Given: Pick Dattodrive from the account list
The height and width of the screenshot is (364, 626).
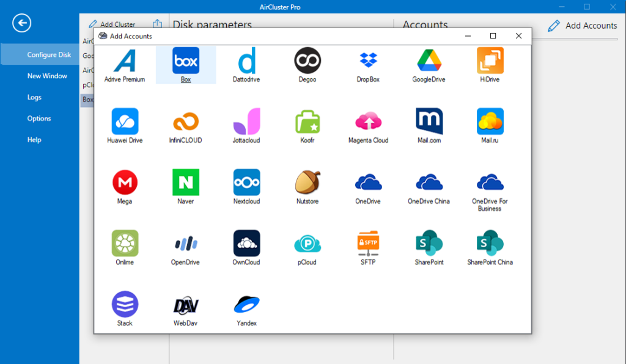Looking at the screenshot, I should (247, 60).
